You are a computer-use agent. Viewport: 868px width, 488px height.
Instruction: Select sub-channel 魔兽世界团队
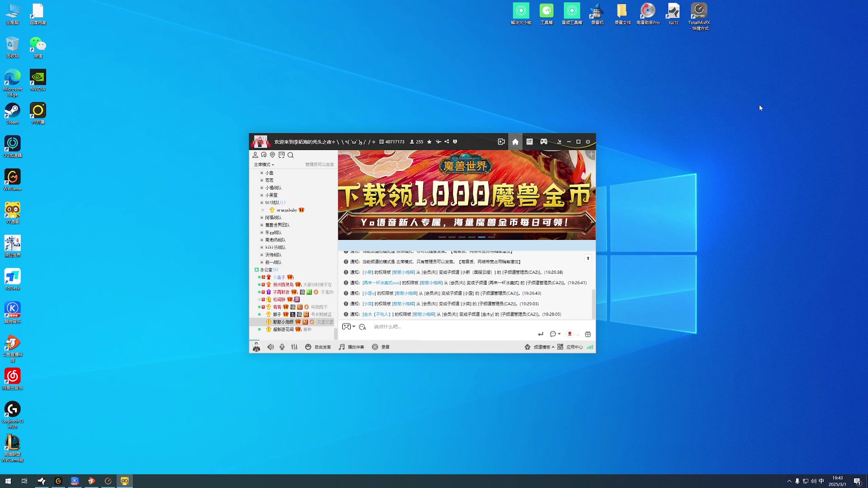[277, 225]
